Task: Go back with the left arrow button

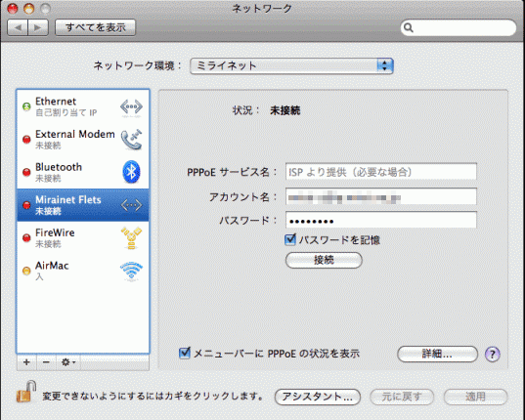Action: pos(18,27)
